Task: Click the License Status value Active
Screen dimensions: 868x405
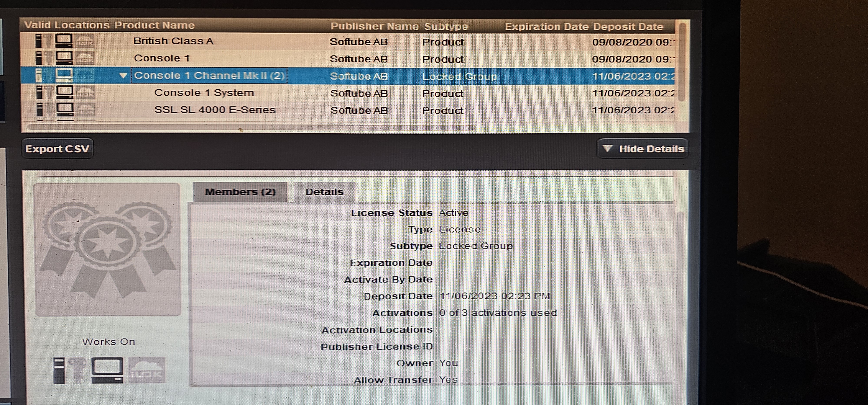Action: (x=453, y=212)
